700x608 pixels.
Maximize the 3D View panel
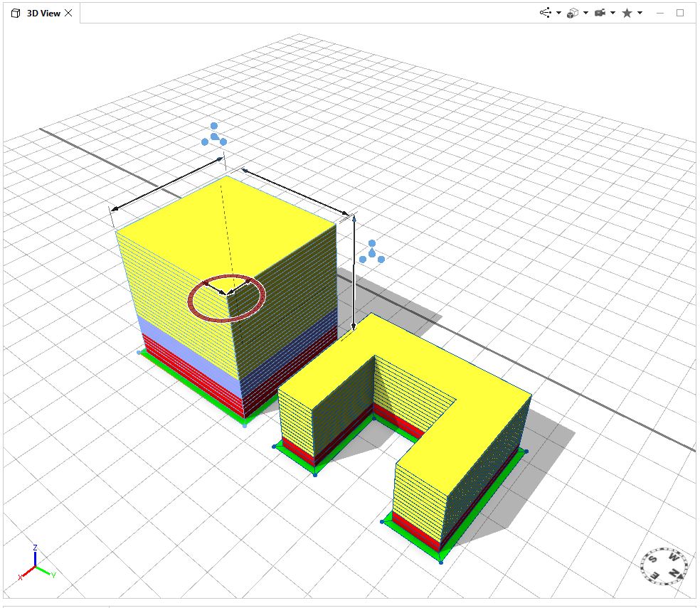(680, 13)
